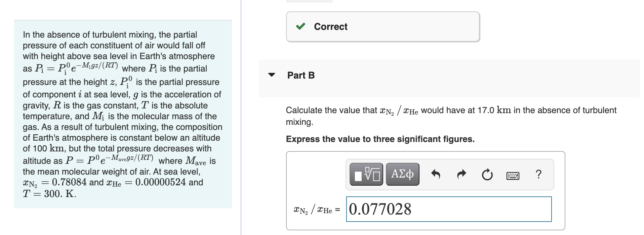Place cursor in the answer input field
This screenshot has height=235, width=644.
coord(449,209)
